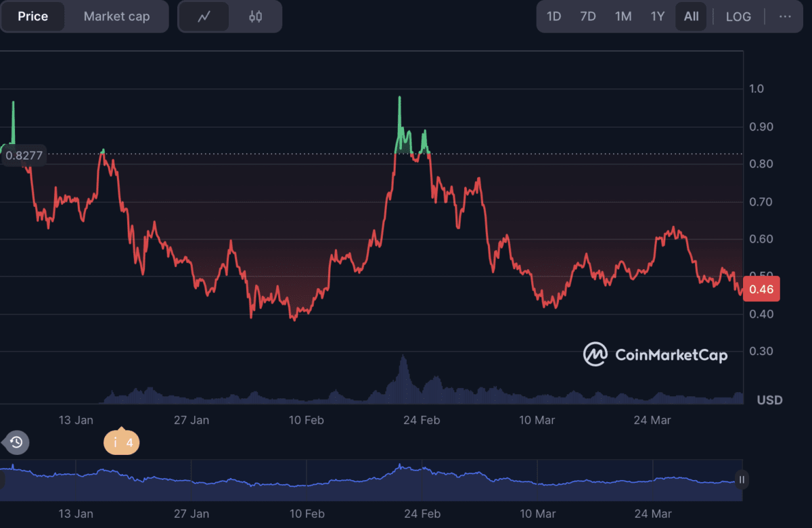Open the more options ellipsis icon
Viewport: 812px width, 528px height.
click(x=785, y=16)
